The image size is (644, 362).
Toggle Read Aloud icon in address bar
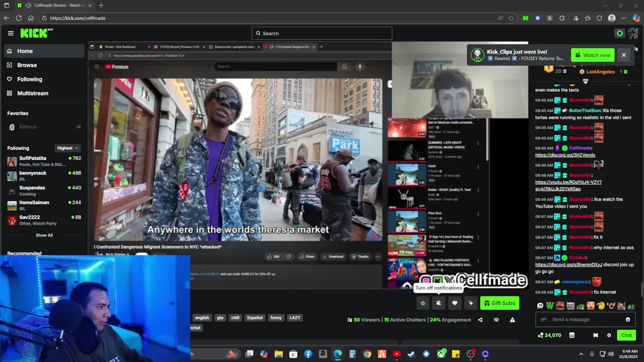point(500,18)
